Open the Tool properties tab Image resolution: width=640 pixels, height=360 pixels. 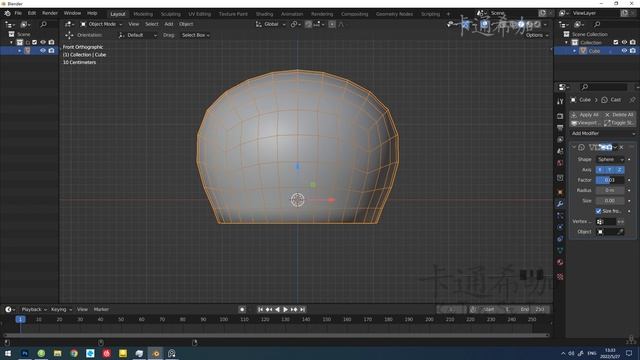click(x=560, y=101)
